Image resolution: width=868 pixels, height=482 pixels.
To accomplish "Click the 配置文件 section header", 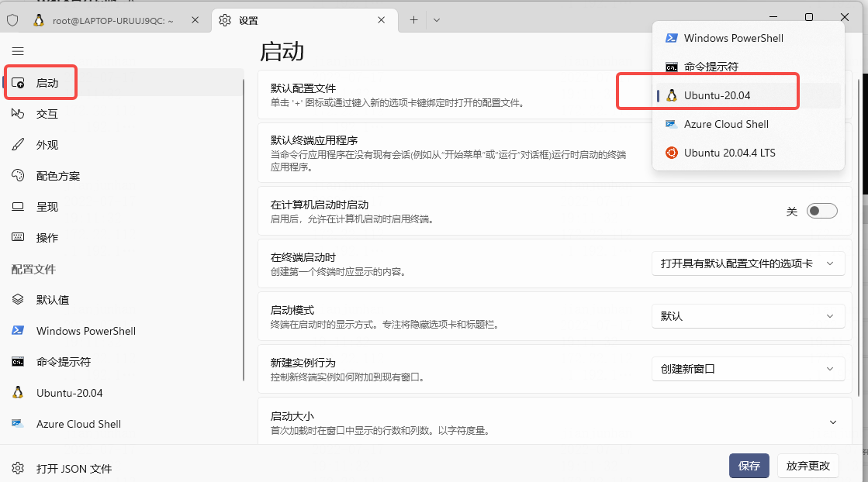I will pyautogui.click(x=34, y=269).
